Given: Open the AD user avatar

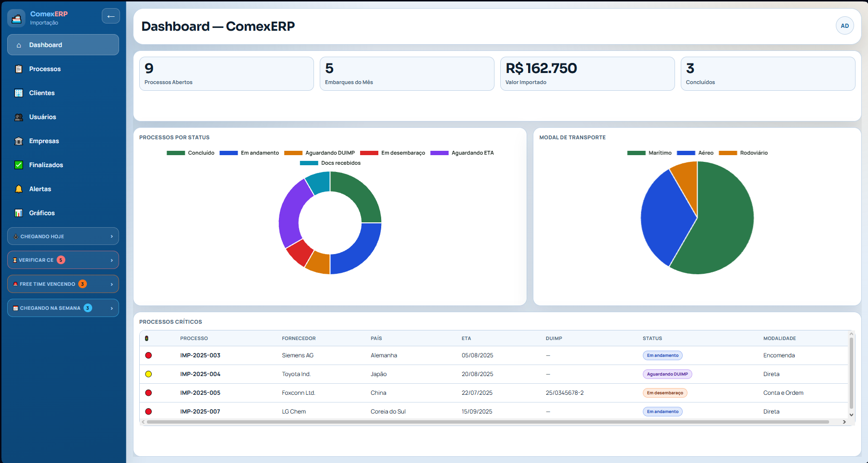Looking at the screenshot, I should (844, 26).
